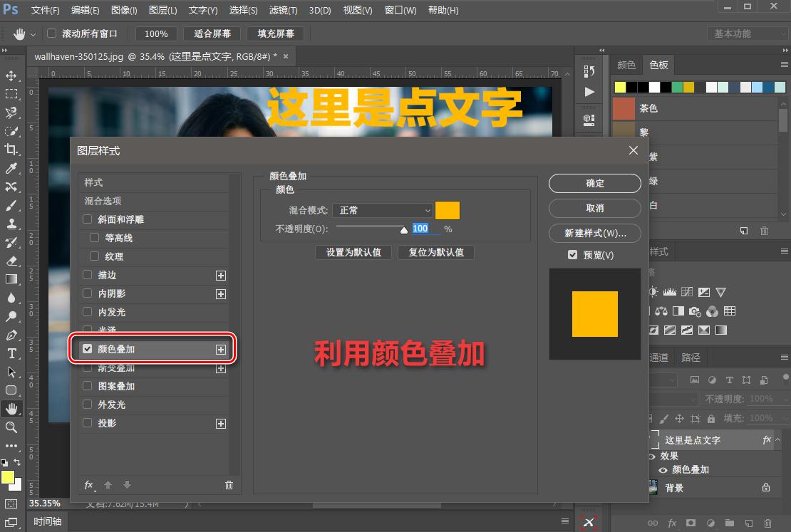This screenshot has height=532, width=791.
Task: Click the 100% zoom input field
Action: click(156, 33)
